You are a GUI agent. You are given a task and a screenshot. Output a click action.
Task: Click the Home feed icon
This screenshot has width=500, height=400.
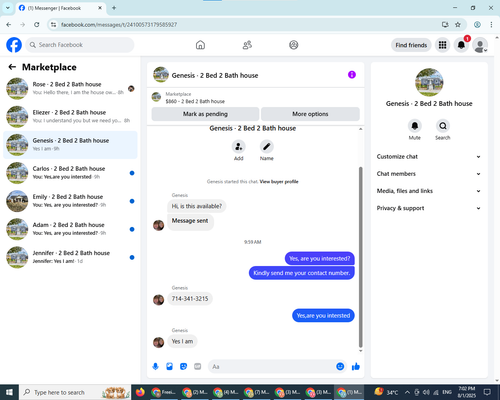click(x=200, y=45)
